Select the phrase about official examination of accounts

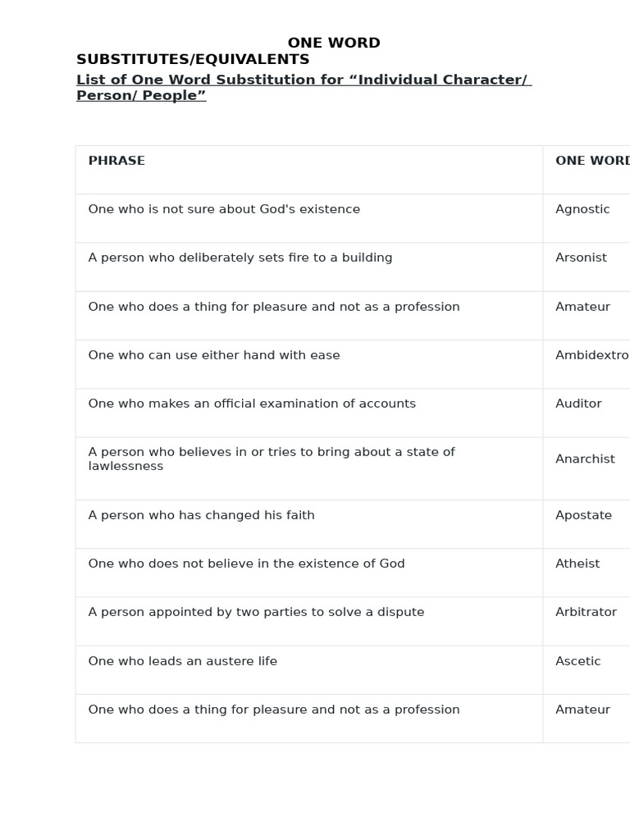252,404
